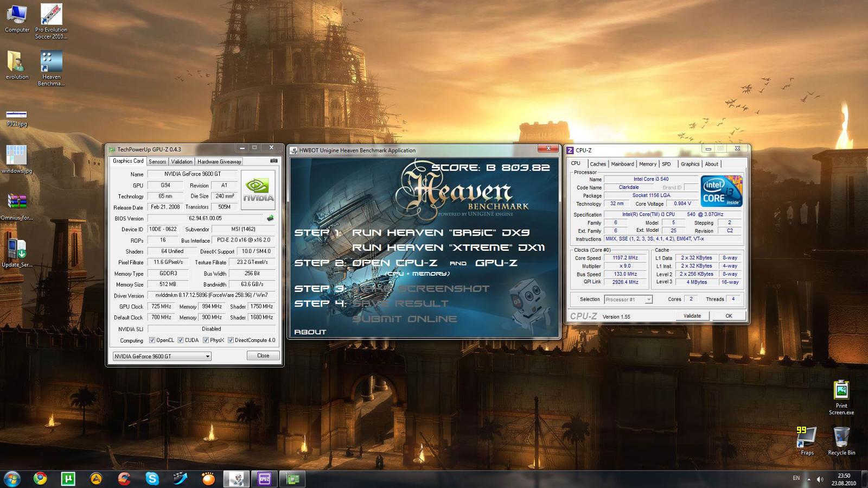
Task: Click the BIOS Version field 62.94.61.00.05
Action: tap(205, 218)
